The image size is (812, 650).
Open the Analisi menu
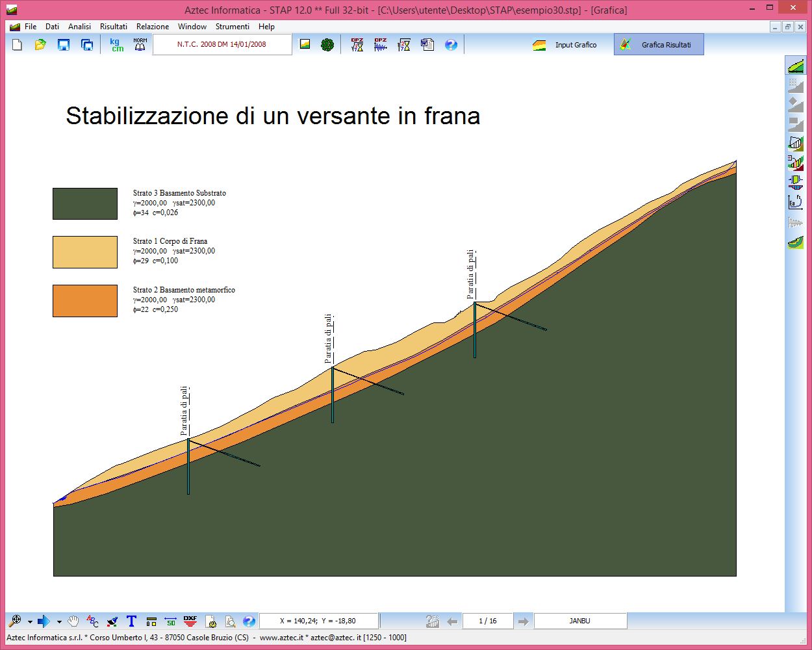79,27
